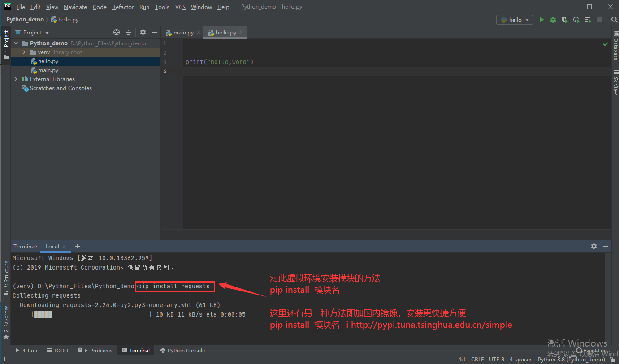Run the hello configuration with the green play icon

(541, 20)
